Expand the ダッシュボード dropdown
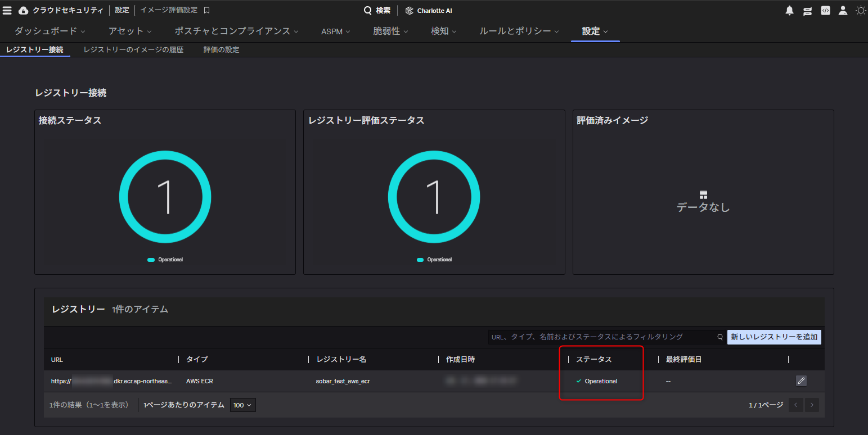868x435 pixels. pyautogui.click(x=51, y=31)
